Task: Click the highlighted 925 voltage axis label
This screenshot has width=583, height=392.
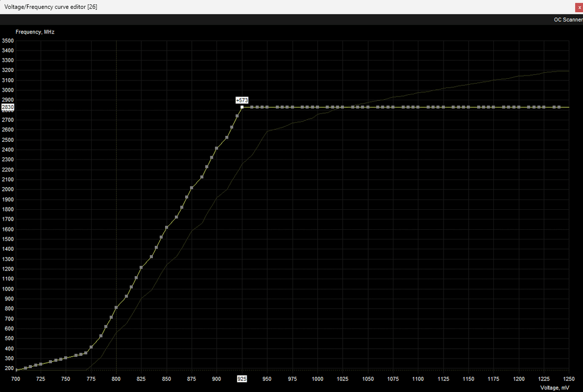Action: [x=242, y=379]
